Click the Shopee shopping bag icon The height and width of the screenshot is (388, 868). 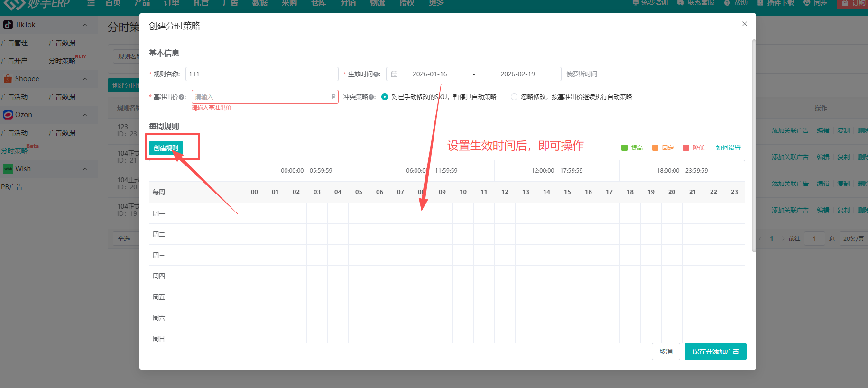[x=8, y=79]
